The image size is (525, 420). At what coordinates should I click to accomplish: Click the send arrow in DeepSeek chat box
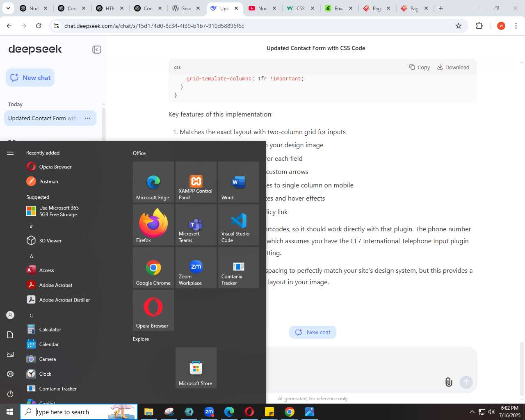466,382
